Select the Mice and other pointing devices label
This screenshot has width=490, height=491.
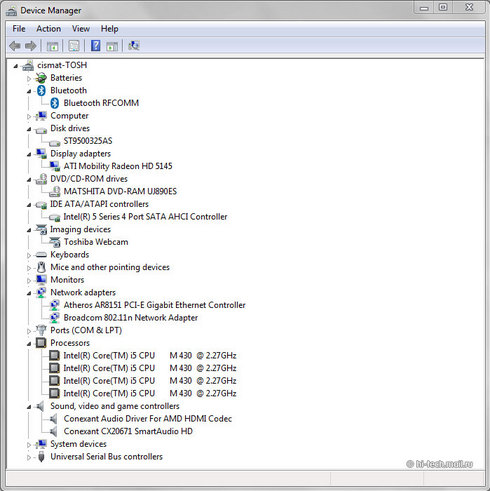point(110,267)
